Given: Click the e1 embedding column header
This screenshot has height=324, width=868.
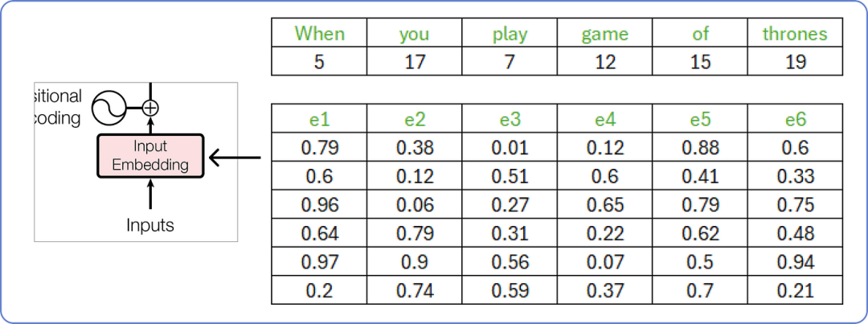Looking at the screenshot, I should tap(319, 120).
